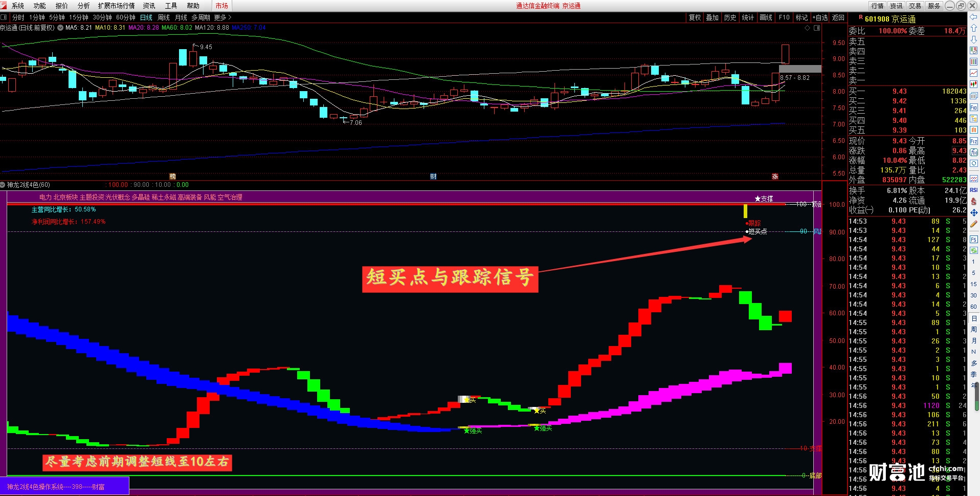Click the red dollar sign icon
The height and width of the screenshot is (496, 980).
(x=973, y=201)
